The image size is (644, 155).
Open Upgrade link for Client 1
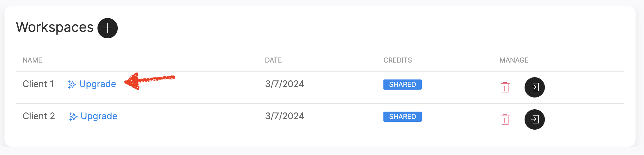point(97,84)
